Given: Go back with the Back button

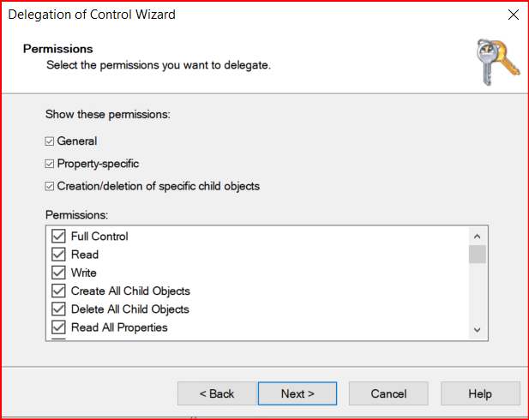Looking at the screenshot, I should [x=216, y=394].
